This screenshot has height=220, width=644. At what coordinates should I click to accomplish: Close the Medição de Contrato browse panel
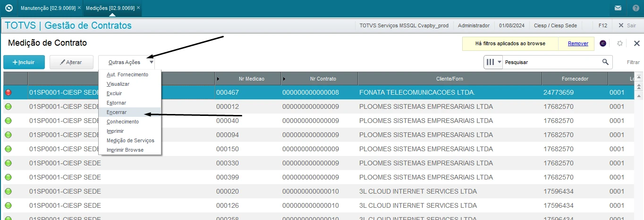coord(636,43)
